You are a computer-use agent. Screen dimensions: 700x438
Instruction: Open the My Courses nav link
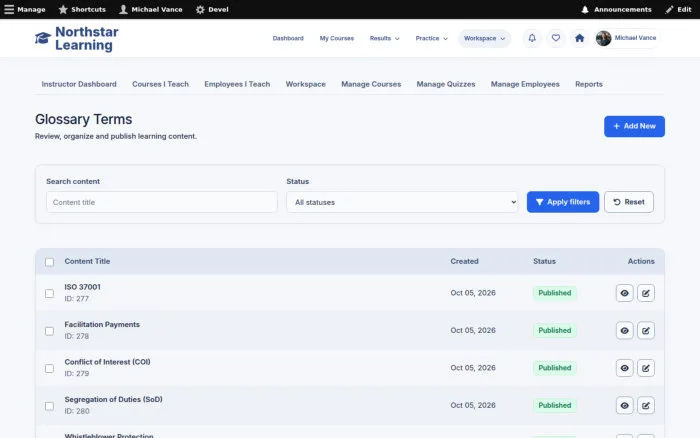337,38
